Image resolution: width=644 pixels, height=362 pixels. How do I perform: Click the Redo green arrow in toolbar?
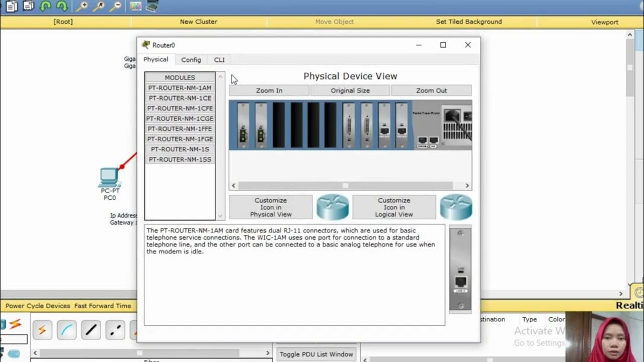[x=62, y=6]
